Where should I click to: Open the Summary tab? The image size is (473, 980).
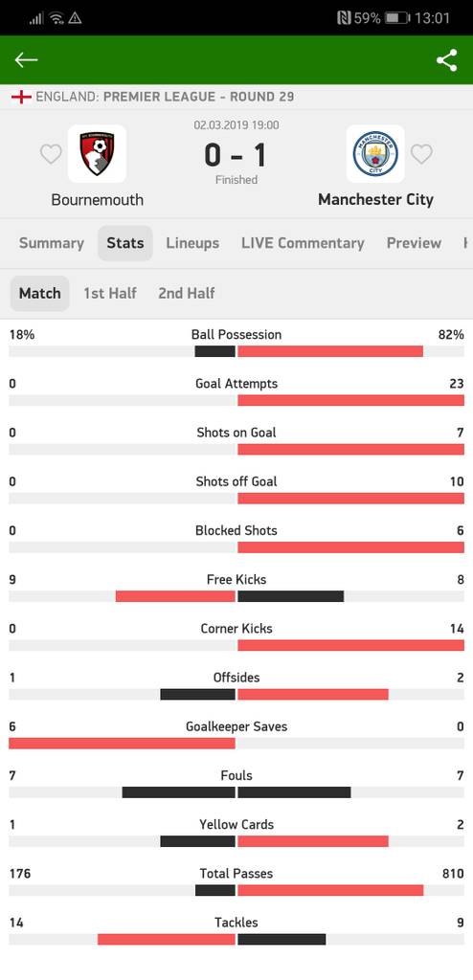click(x=52, y=243)
